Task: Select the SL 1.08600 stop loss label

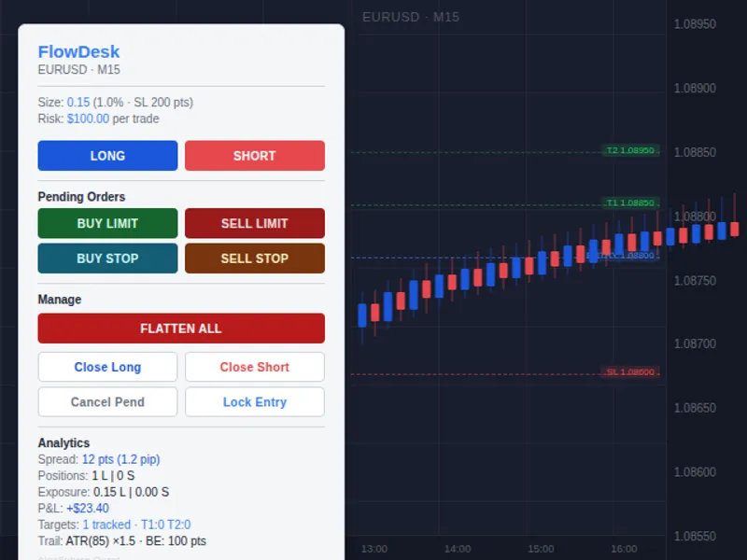Action: pos(631,371)
